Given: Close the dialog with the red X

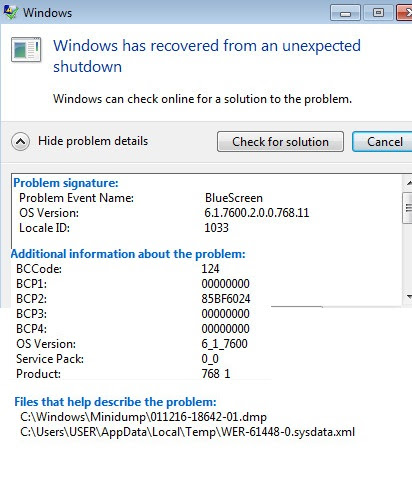Looking at the screenshot, I should tap(404, 13).
